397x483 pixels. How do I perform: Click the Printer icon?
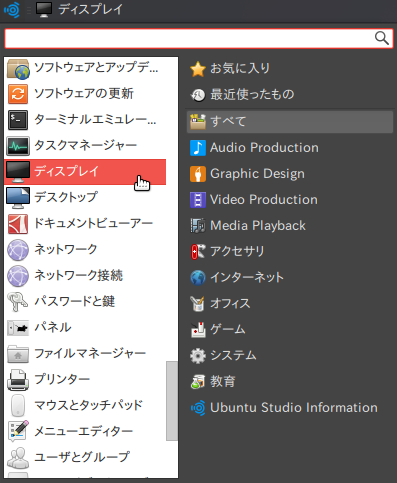pyautogui.click(x=18, y=380)
